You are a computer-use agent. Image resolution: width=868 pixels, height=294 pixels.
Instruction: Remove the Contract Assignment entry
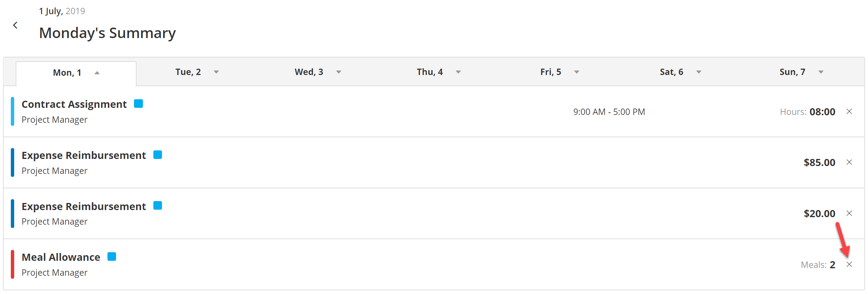849,112
